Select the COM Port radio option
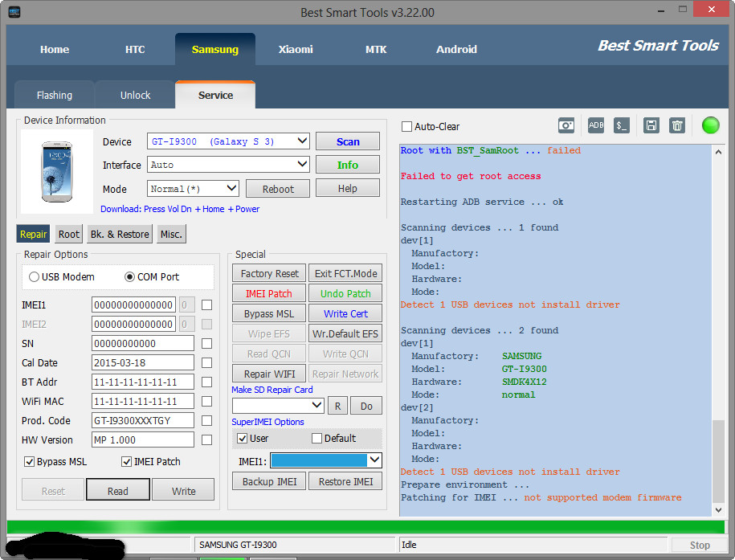Screen dimensions: 735x560 tap(129, 276)
